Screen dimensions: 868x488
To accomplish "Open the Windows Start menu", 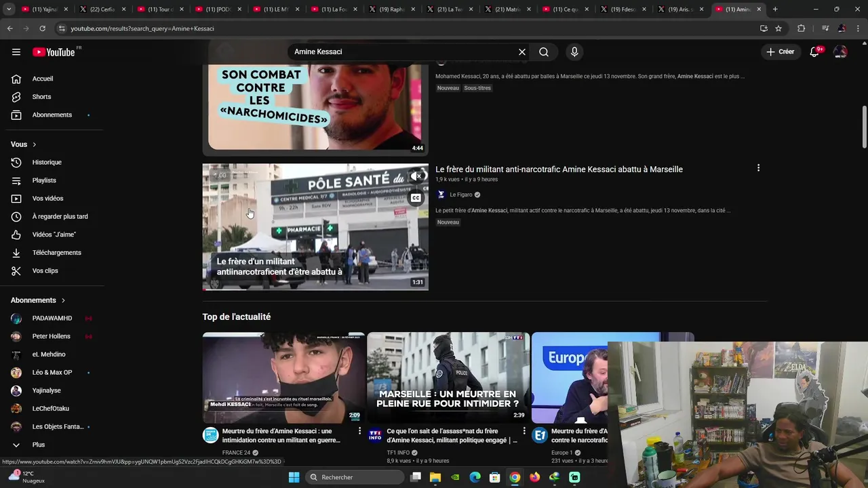I will coord(294,477).
